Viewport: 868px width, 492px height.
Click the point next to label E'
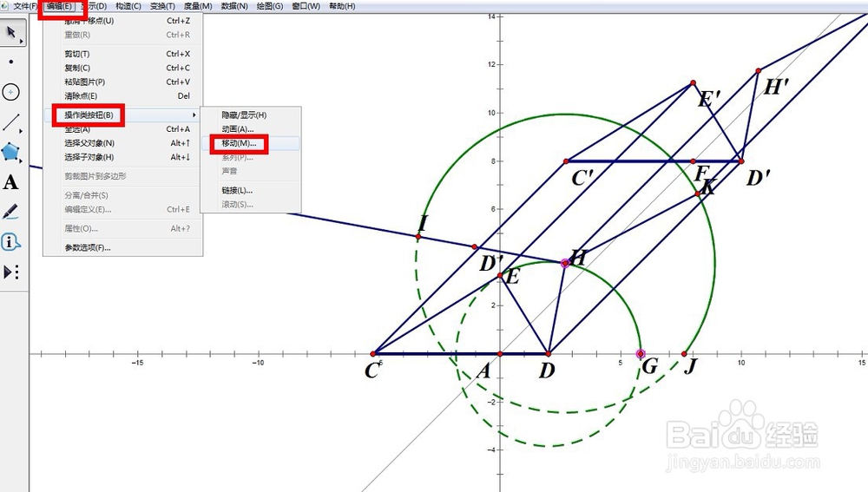pyautogui.click(x=693, y=83)
